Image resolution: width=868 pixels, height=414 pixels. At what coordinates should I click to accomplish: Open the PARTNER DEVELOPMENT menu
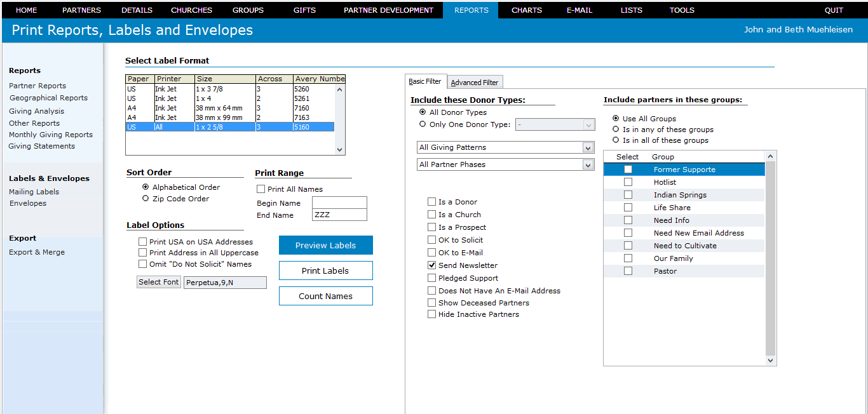(388, 10)
